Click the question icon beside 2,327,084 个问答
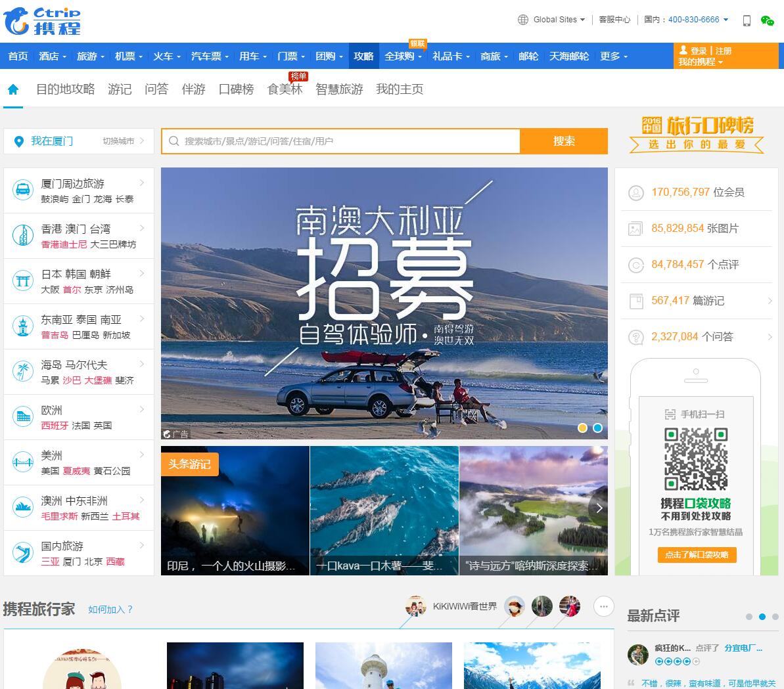The width and height of the screenshot is (784, 689). tap(635, 337)
